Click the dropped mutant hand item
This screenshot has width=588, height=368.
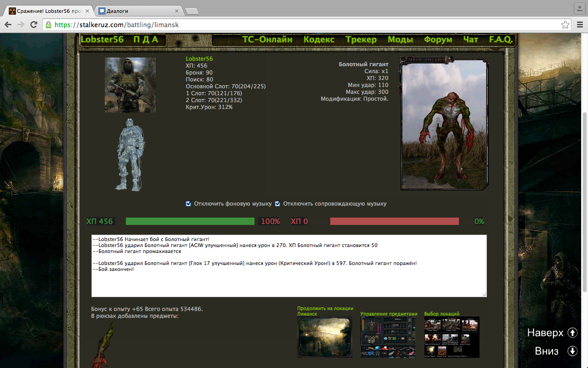[x=103, y=345]
